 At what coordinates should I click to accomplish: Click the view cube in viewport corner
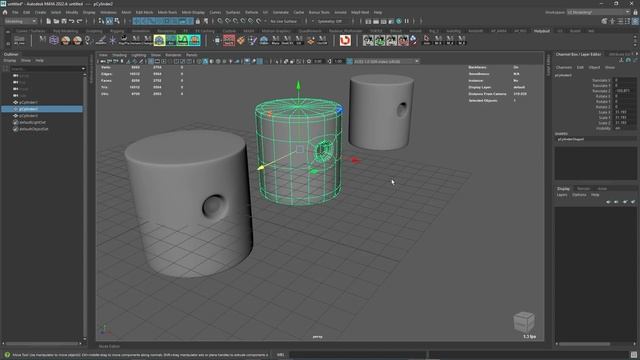pyautogui.click(x=524, y=322)
